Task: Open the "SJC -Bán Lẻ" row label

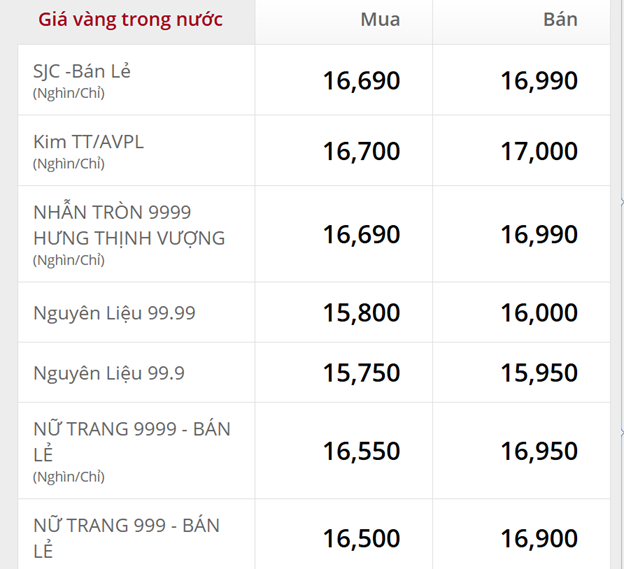Action: [82, 72]
